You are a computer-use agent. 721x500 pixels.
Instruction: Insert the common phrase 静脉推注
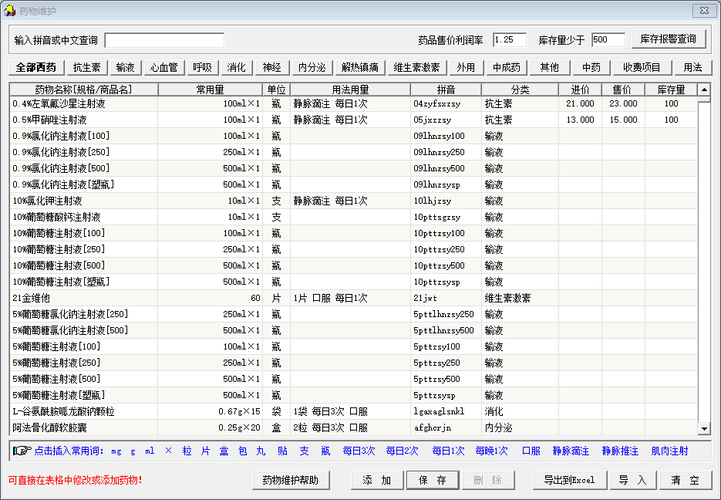pyautogui.click(x=620, y=451)
